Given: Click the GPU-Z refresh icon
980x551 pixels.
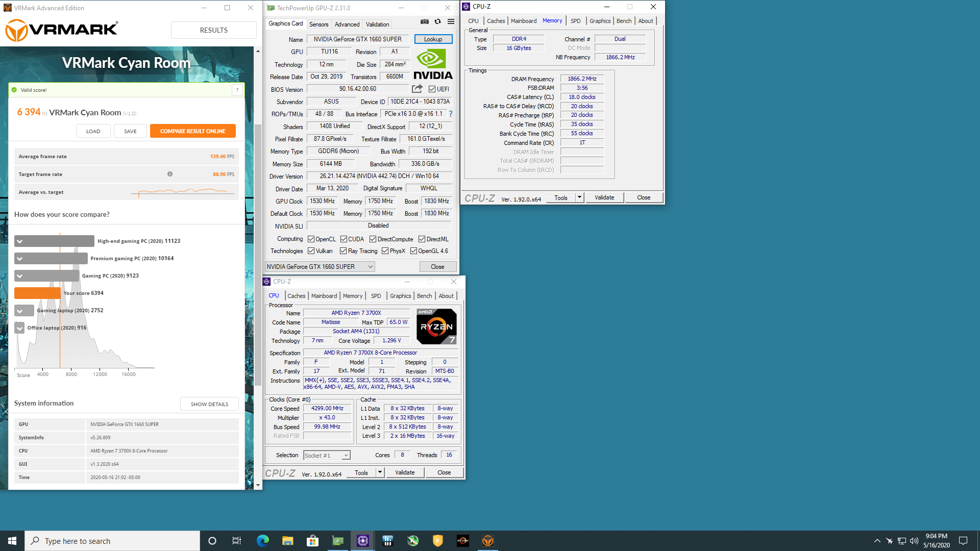Looking at the screenshot, I should [437, 22].
